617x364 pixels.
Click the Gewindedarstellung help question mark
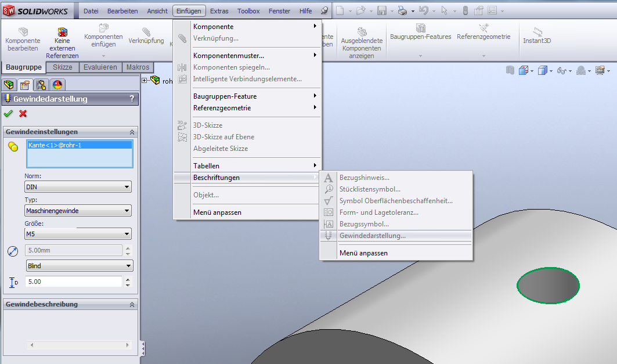pyautogui.click(x=132, y=99)
